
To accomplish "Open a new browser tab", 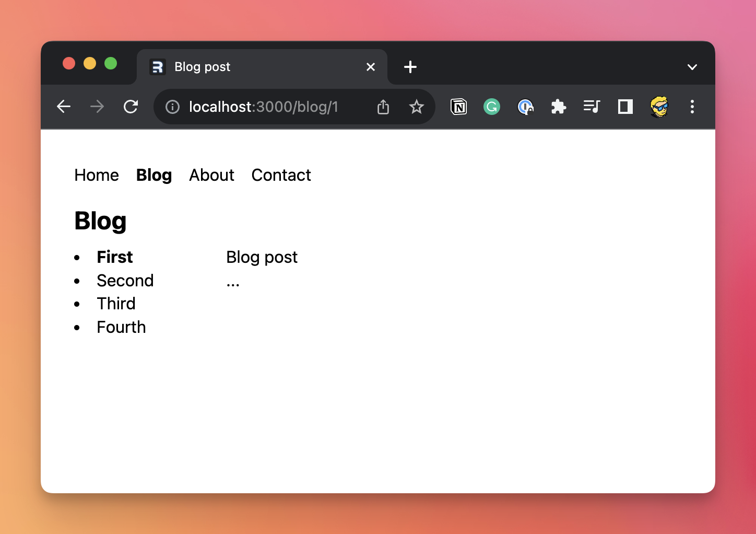I will pyautogui.click(x=410, y=67).
